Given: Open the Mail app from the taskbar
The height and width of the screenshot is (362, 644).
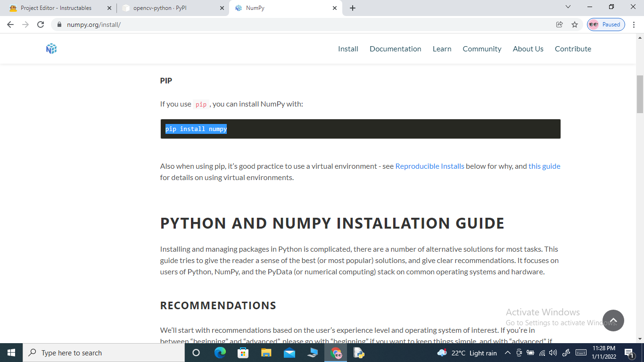Looking at the screenshot, I should 289,353.
